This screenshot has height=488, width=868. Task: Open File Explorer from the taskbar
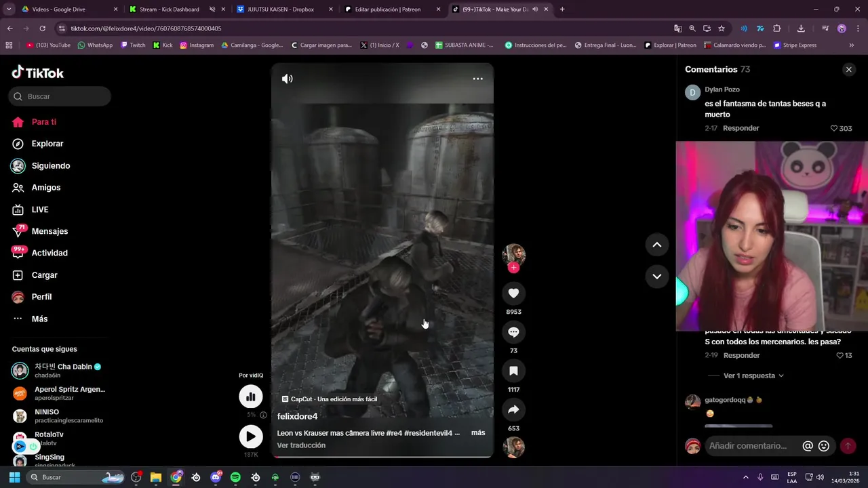coord(155,477)
